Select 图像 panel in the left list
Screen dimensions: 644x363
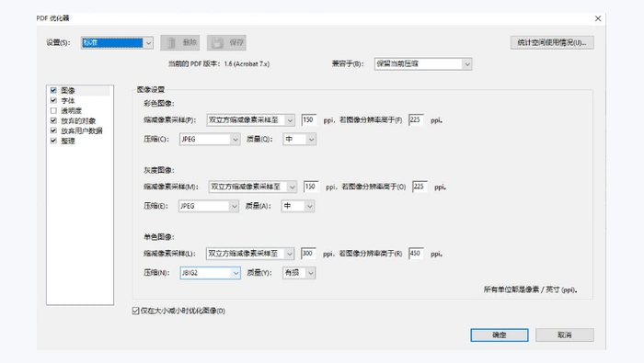coord(68,90)
